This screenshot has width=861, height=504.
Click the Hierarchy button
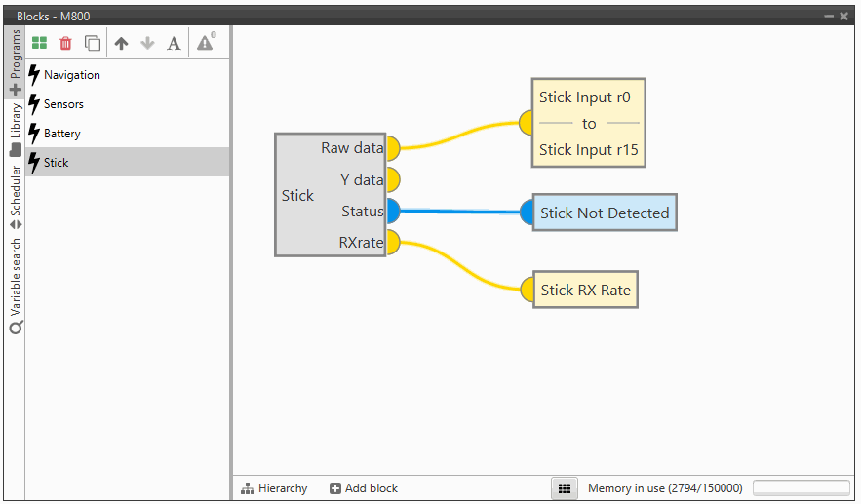click(274, 488)
